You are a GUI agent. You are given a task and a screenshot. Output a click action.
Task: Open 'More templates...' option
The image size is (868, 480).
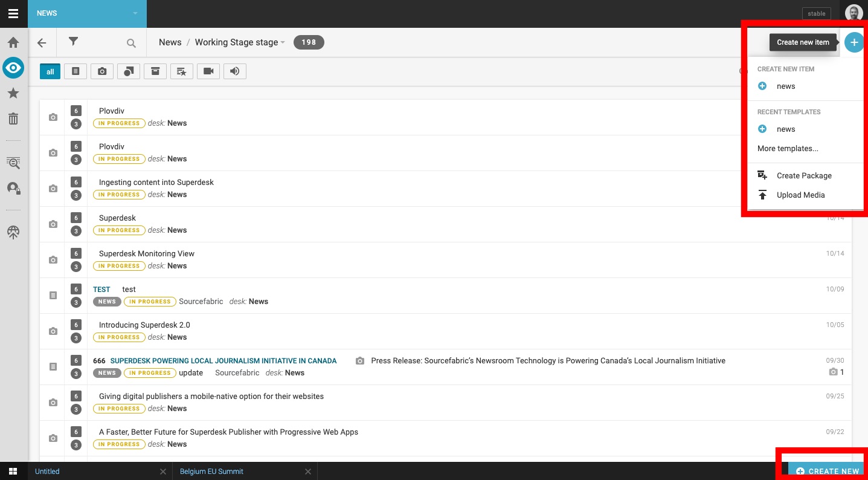788,149
